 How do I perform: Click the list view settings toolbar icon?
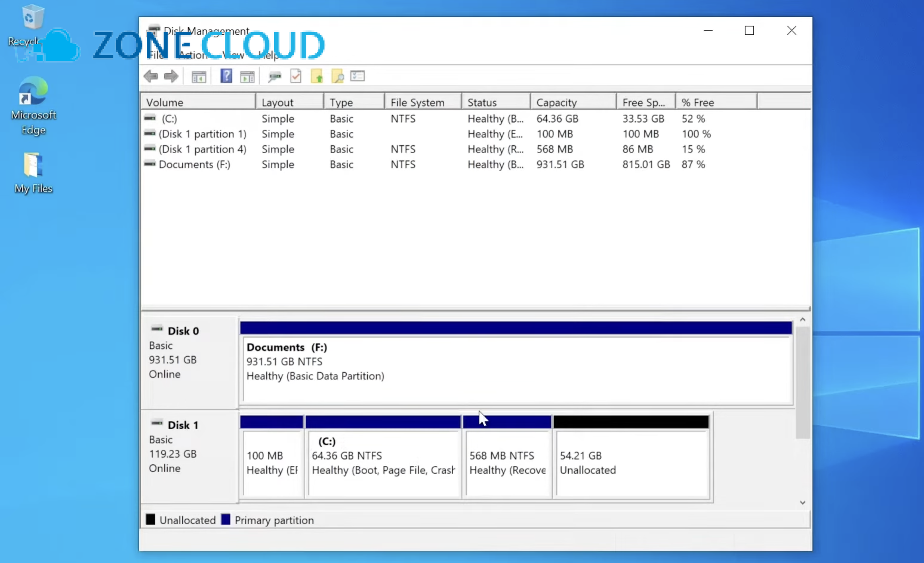pyautogui.click(x=357, y=76)
